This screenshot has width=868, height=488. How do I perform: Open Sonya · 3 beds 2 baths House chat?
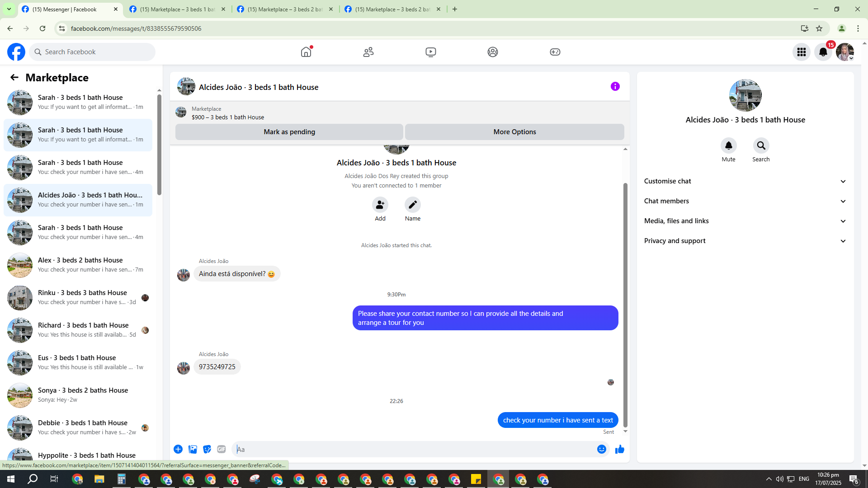tap(78, 395)
